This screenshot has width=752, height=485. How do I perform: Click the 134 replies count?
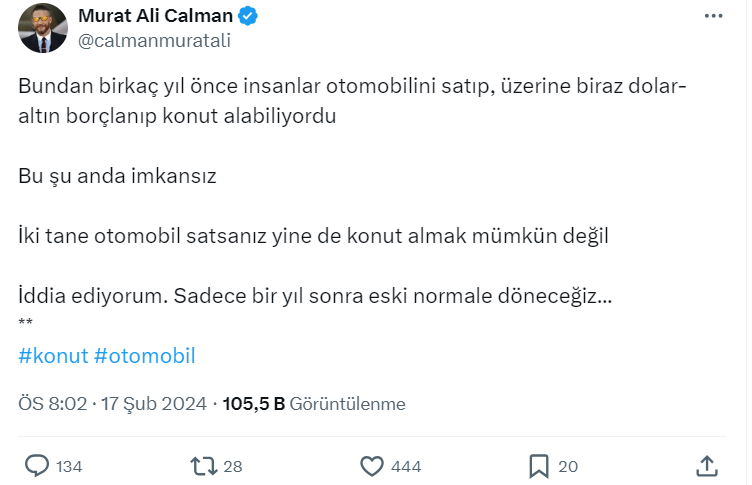click(x=69, y=466)
